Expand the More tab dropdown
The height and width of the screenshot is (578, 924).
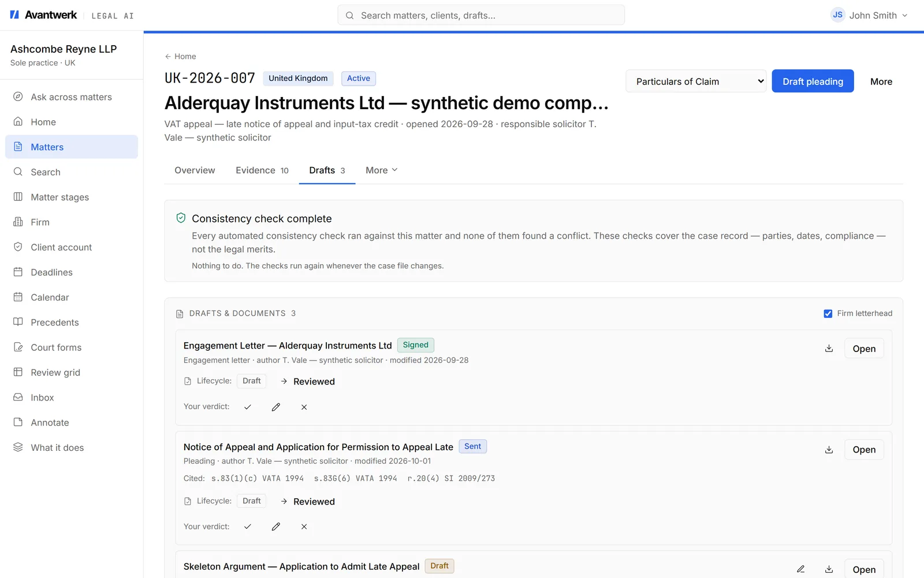(382, 170)
